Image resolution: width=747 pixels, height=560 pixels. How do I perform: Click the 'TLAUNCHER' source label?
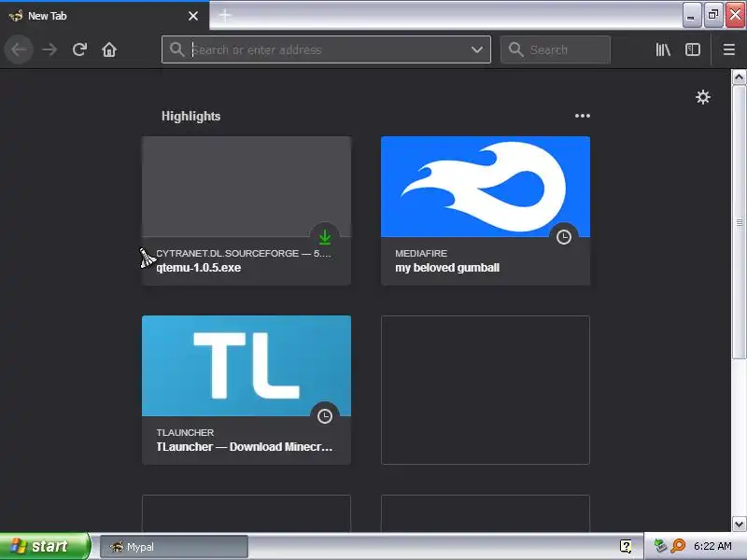tap(185, 432)
